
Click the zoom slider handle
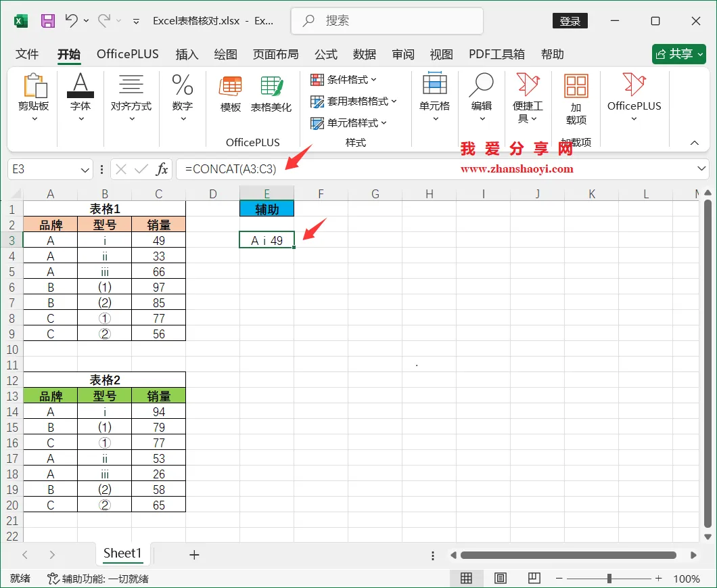point(609,579)
